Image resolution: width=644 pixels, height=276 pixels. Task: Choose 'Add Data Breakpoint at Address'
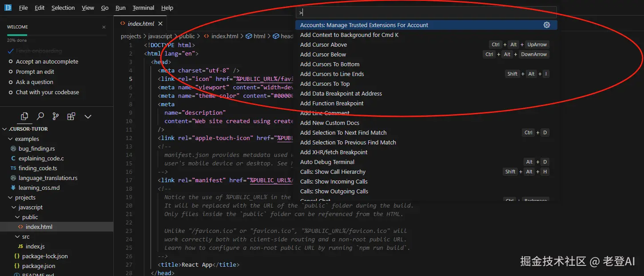tap(426, 93)
